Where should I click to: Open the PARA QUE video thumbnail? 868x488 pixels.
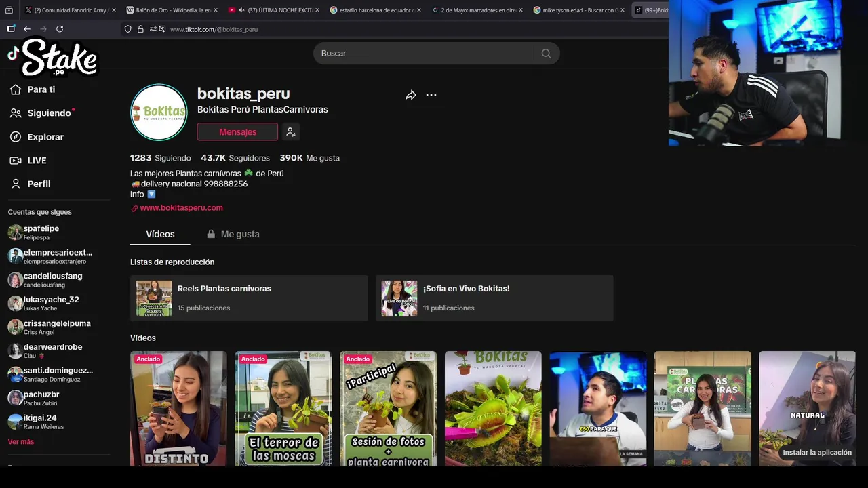[x=597, y=408]
